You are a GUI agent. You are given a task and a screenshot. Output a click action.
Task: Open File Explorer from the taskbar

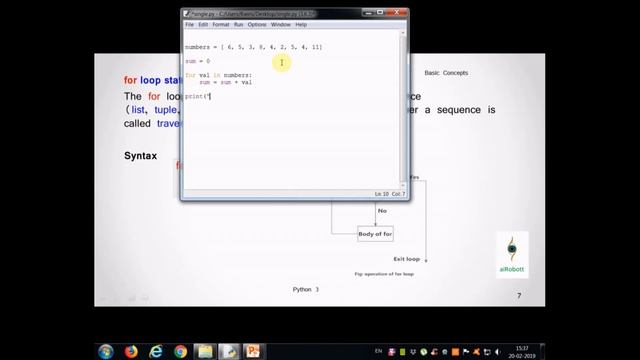coord(205,351)
